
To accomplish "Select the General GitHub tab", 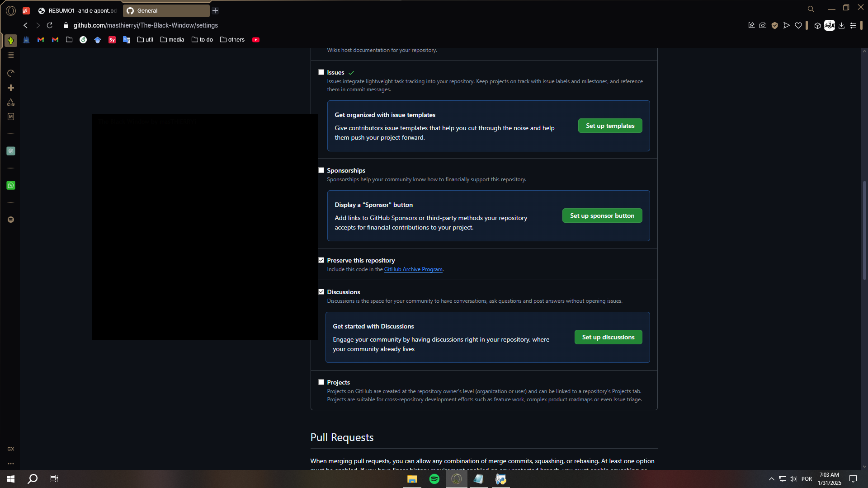I will click(166, 10).
